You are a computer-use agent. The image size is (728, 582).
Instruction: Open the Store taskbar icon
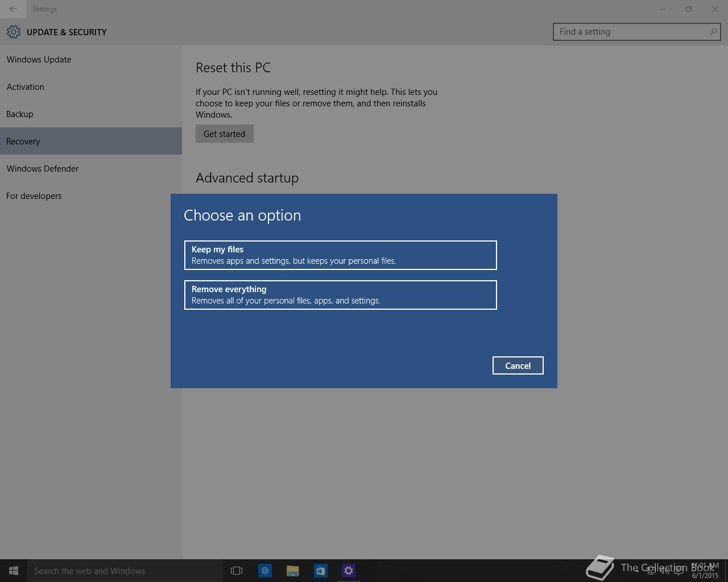pyautogui.click(x=321, y=571)
